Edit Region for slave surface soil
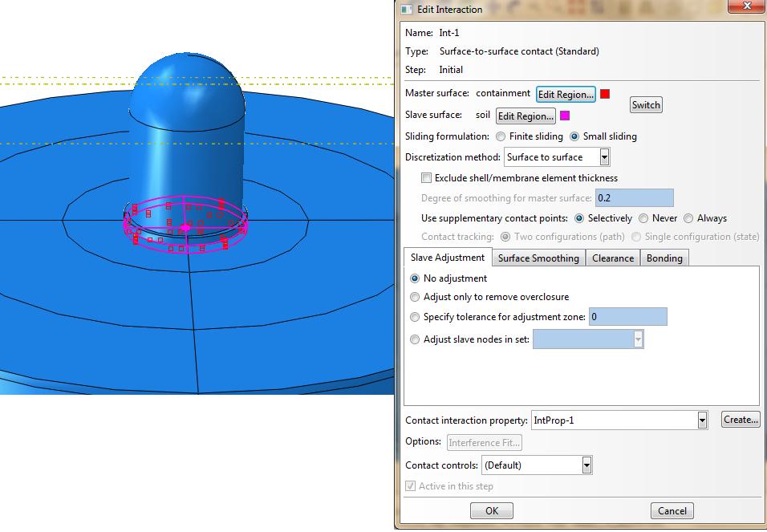 [526, 116]
